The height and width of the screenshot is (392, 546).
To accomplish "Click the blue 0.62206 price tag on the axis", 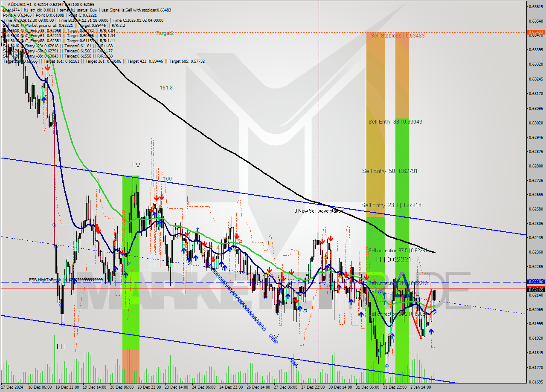I will (x=536, y=282).
